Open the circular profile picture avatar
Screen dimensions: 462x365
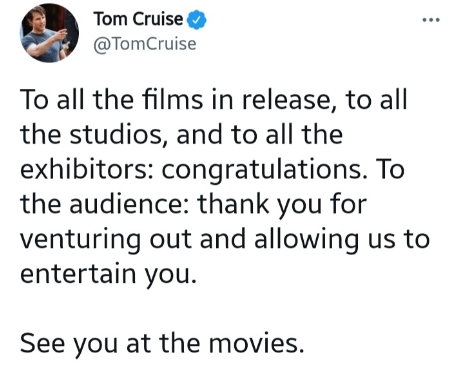49,33
